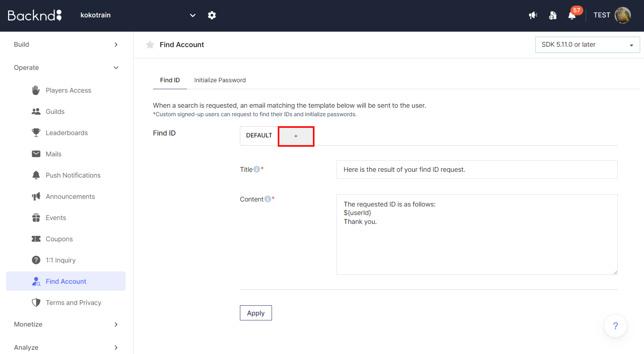644x354 pixels.
Task: Click the TEST account name
Action: tap(602, 15)
